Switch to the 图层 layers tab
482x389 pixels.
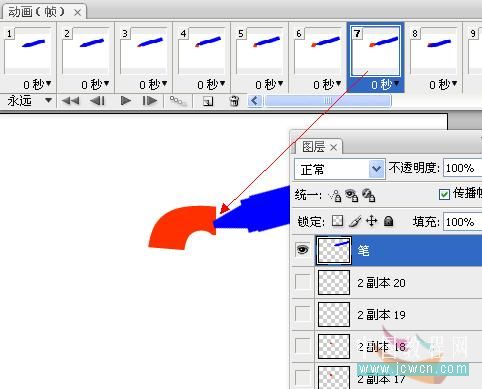tap(313, 147)
